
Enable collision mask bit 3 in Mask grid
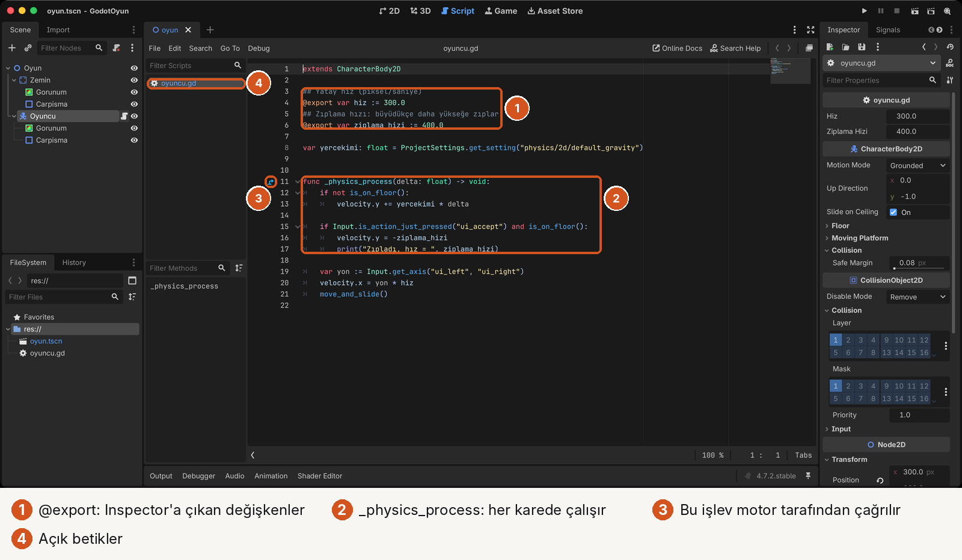tap(861, 386)
